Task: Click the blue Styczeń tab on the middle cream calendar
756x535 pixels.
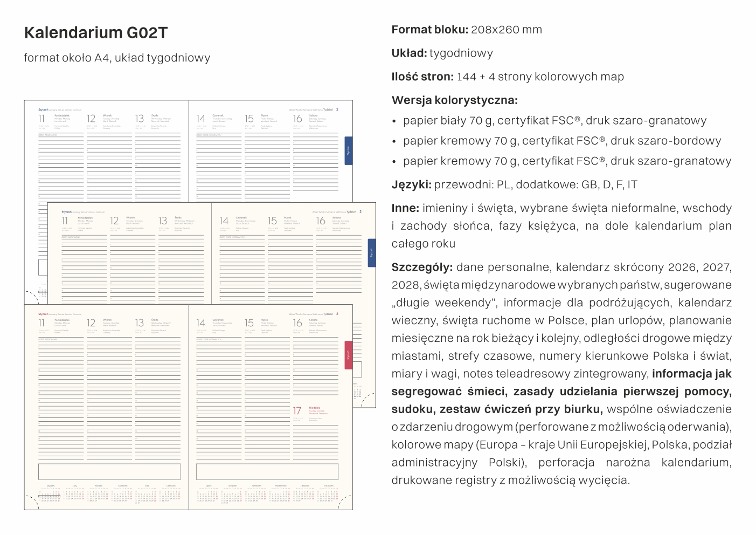Action: click(371, 253)
